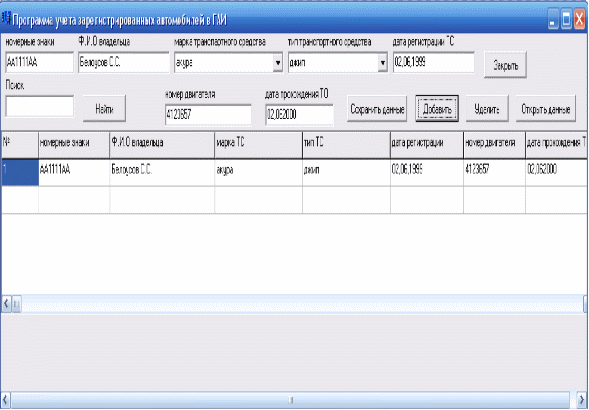Focus the Поиск input field
Screen dimensions: 589x410
click(39, 106)
